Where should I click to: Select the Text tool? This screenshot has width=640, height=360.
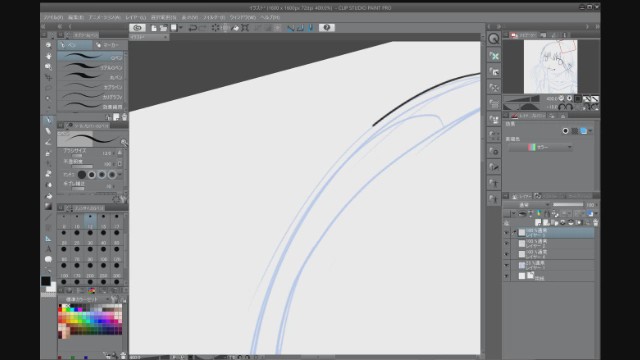(x=48, y=249)
